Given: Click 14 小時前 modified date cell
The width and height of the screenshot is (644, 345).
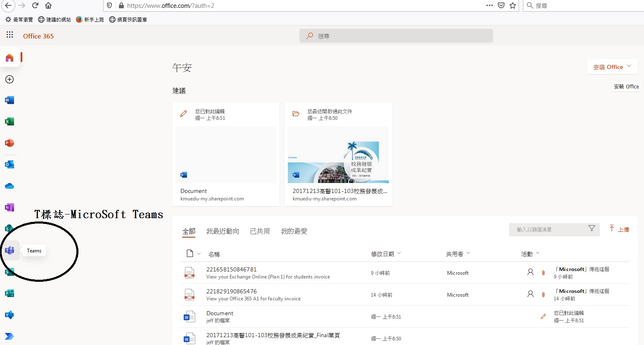Looking at the screenshot, I should click(x=381, y=295).
